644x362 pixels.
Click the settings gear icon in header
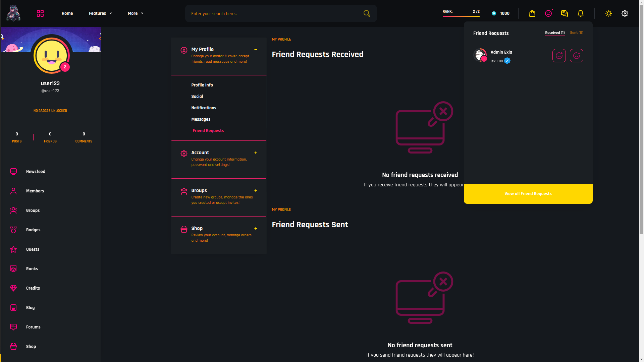point(625,13)
